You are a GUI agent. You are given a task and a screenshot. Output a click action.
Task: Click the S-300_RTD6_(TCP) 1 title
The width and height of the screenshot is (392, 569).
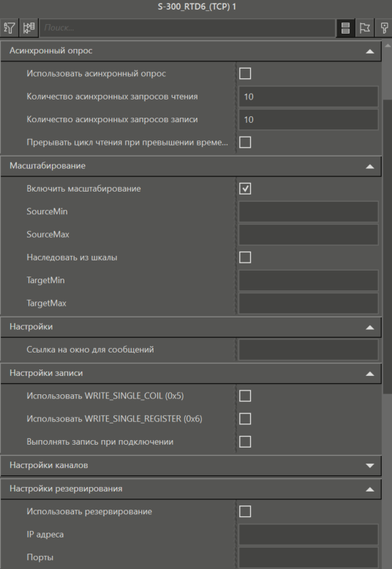(197, 7)
